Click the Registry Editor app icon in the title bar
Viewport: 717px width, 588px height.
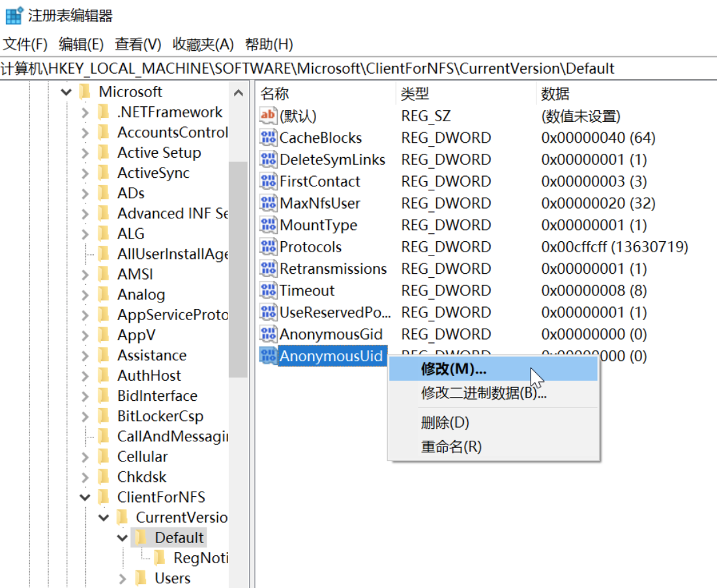(14, 16)
